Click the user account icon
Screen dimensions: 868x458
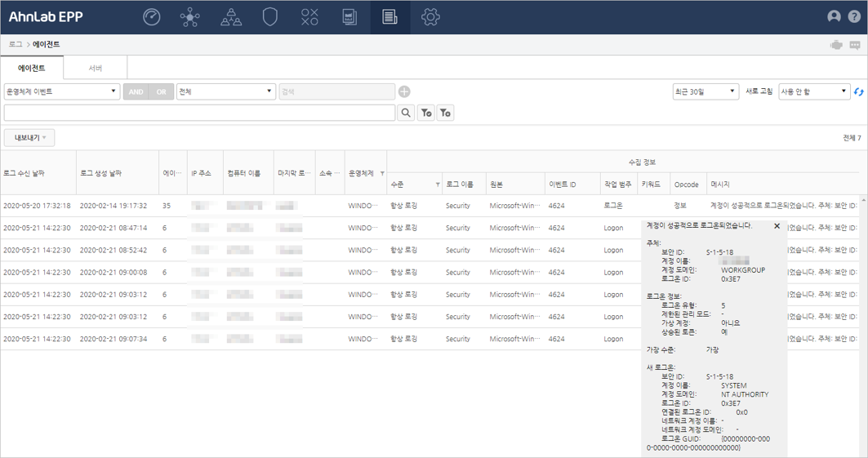pos(834,17)
